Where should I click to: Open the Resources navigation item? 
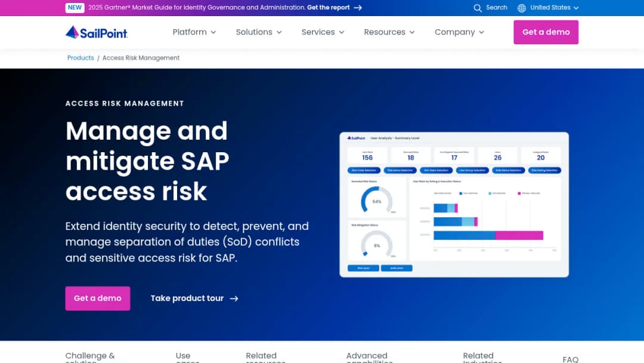click(389, 32)
